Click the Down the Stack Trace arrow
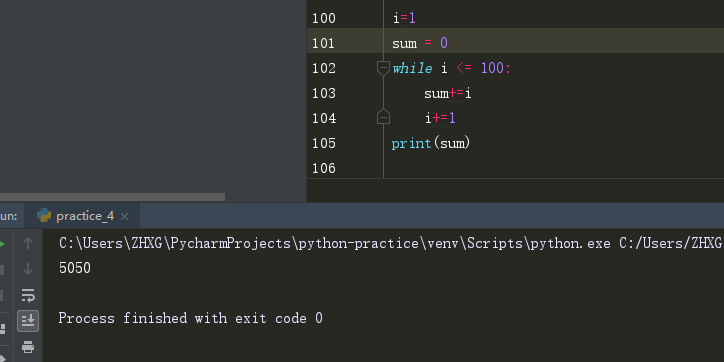The height and width of the screenshot is (362, 724). coord(28,269)
